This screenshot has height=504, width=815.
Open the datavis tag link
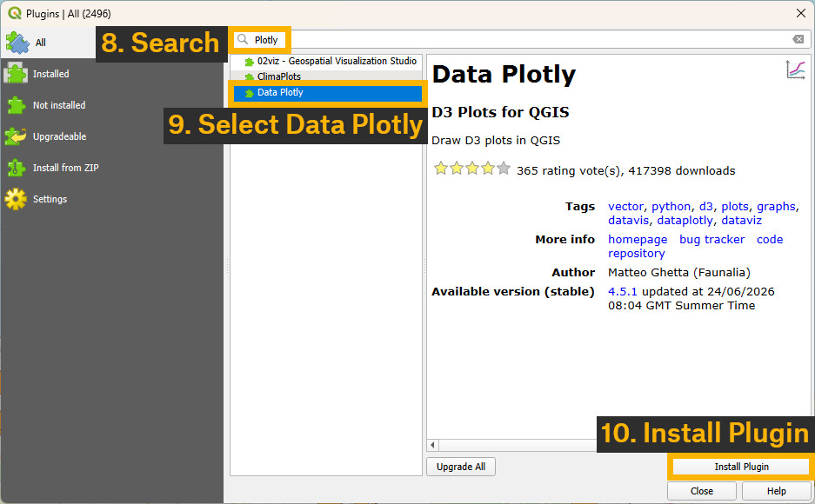pyautogui.click(x=628, y=221)
